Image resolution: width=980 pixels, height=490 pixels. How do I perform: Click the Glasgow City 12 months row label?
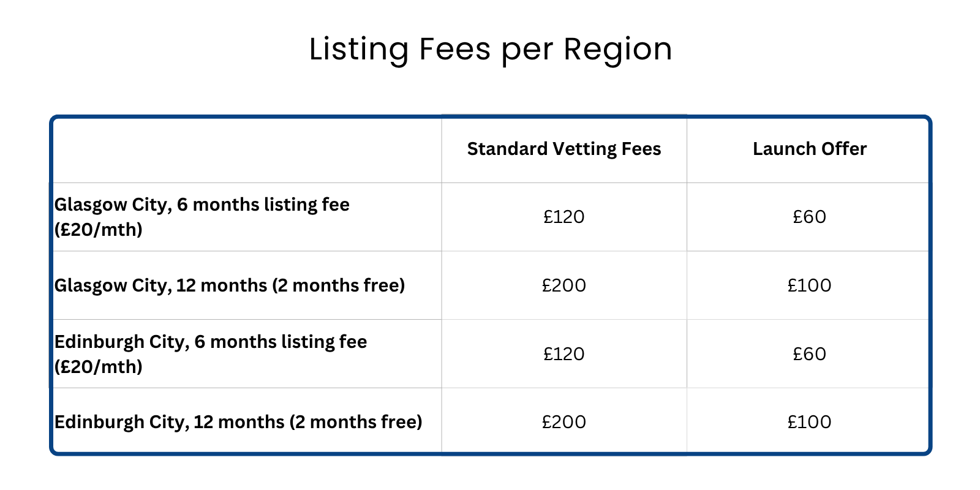click(230, 285)
